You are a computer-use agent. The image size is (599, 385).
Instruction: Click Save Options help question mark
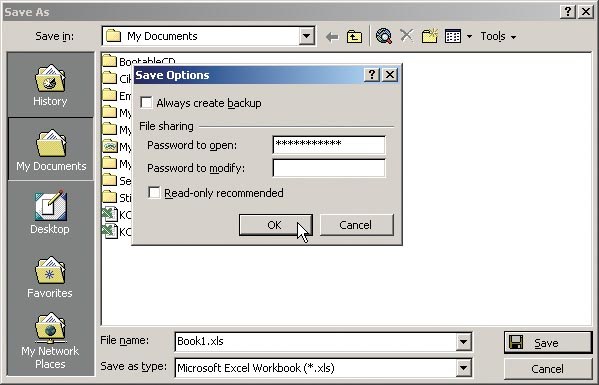(372, 74)
